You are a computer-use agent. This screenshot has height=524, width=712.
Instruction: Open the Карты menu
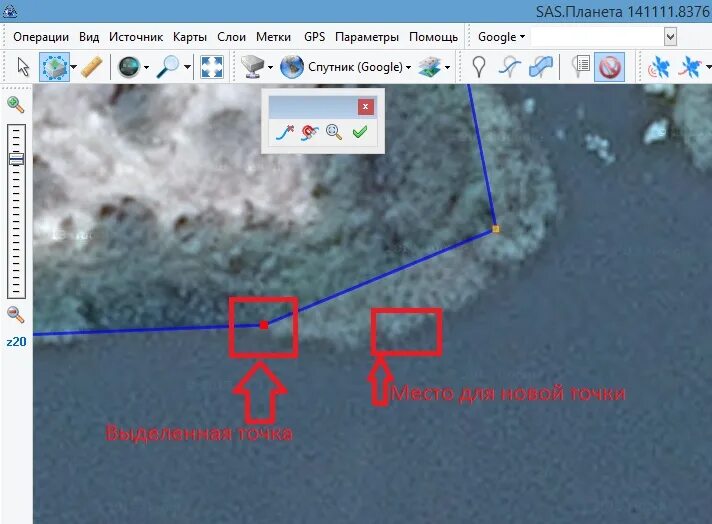(190, 37)
